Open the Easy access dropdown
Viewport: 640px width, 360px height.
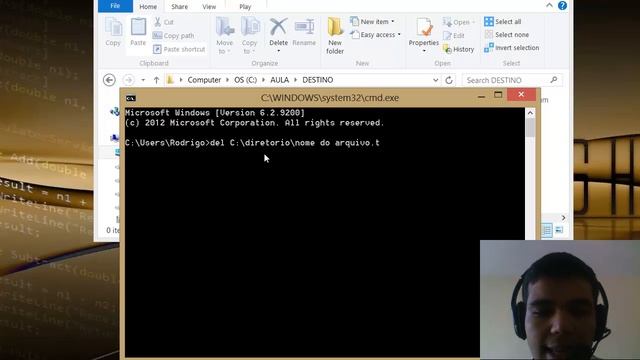(x=376, y=35)
